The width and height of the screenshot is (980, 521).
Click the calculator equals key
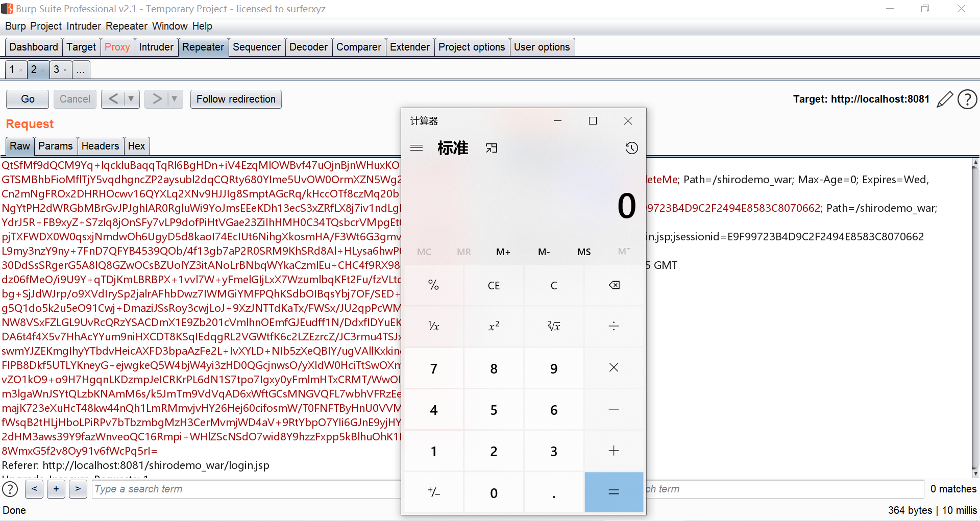click(x=614, y=492)
